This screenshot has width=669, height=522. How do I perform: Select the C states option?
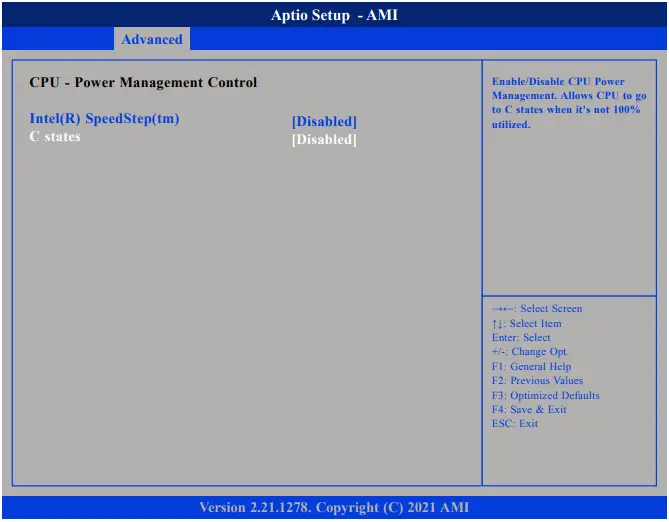(x=55, y=137)
